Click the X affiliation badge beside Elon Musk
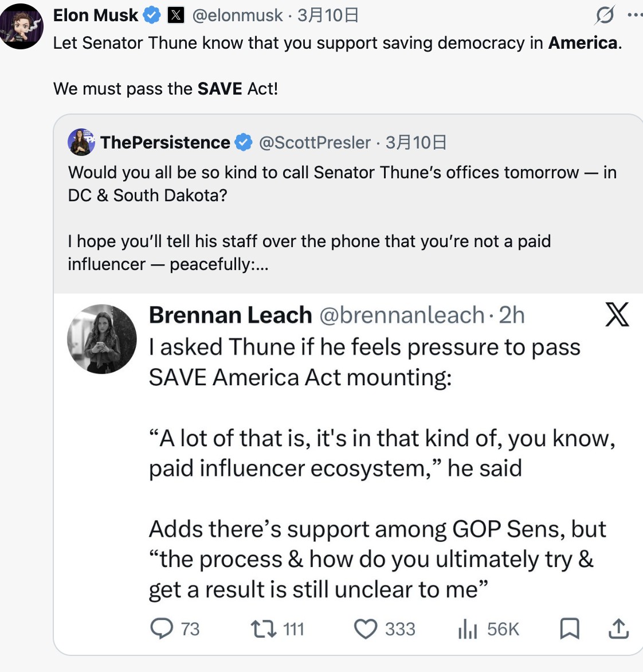643x672 pixels. [x=176, y=15]
